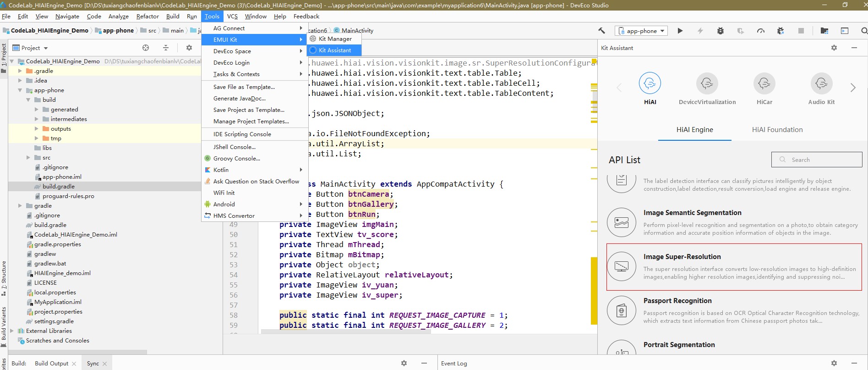
Task: Click Generate JavaDoc menu item
Action: [x=254, y=99]
